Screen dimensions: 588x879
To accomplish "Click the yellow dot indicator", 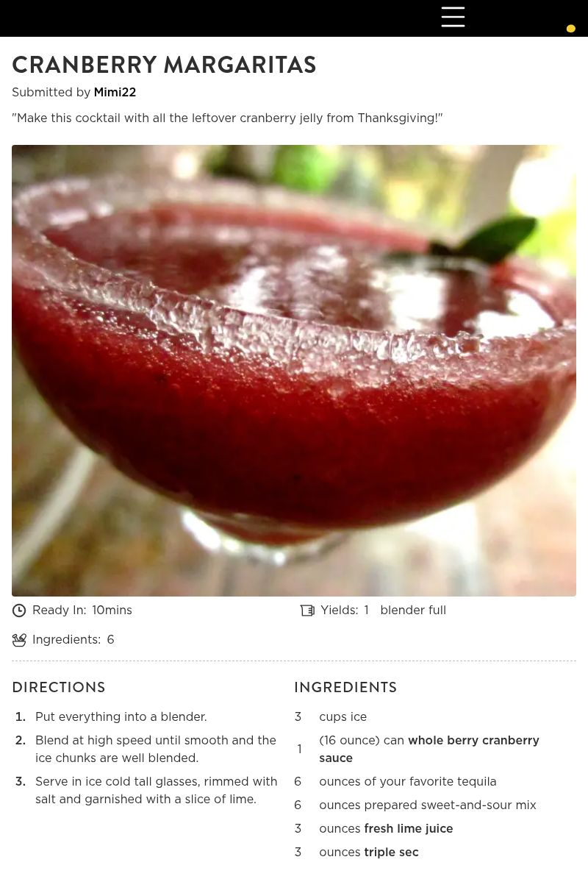I will tap(570, 29).
